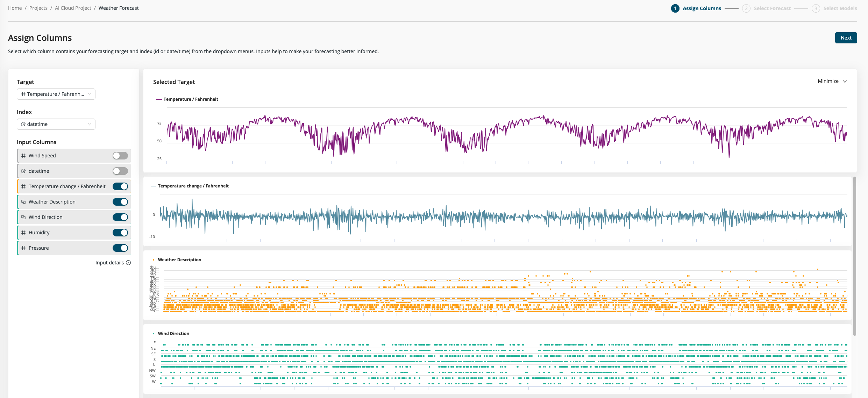Click category icon beside Weather Description
This screenshot has width=868, height=398.
[23, 202]
